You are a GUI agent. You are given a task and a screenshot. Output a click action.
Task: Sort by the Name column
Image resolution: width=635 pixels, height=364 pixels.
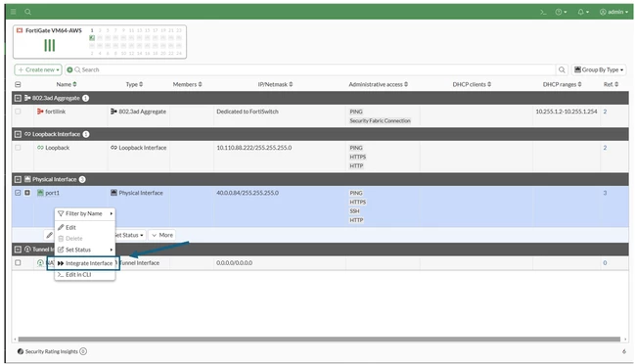pos(67,84)
